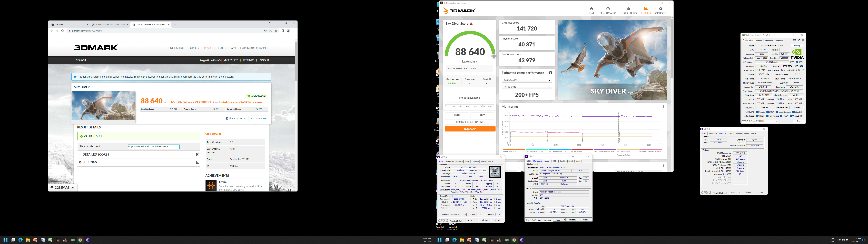Toggle the CPU Clock Frequency legend color

coord(605,149)
